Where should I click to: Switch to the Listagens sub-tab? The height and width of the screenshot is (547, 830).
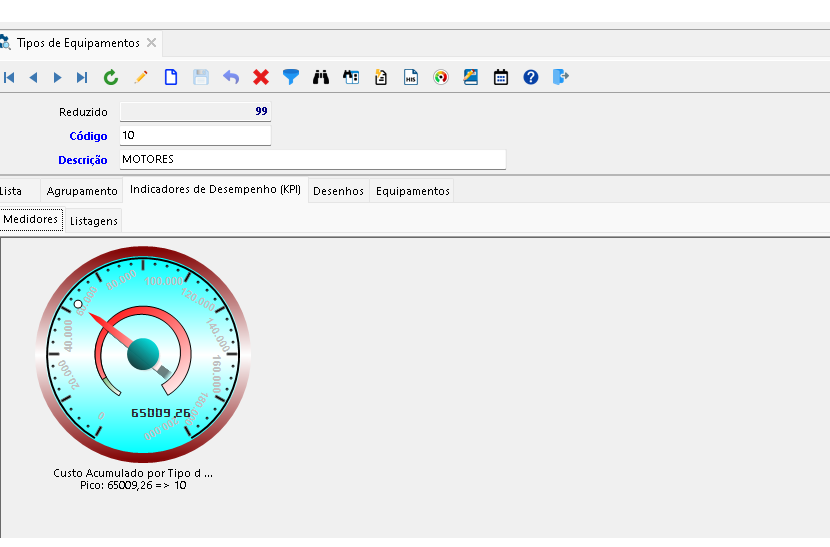click(x=94, y=221)
